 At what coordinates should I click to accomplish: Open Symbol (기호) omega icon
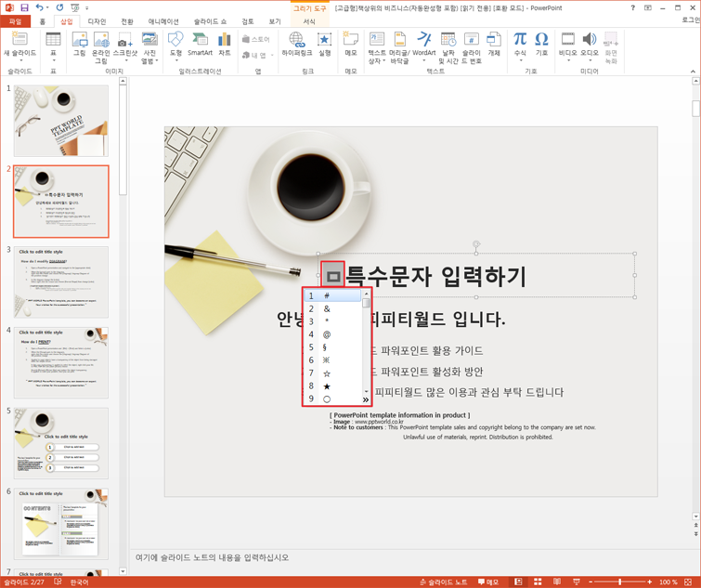point(541,39)
